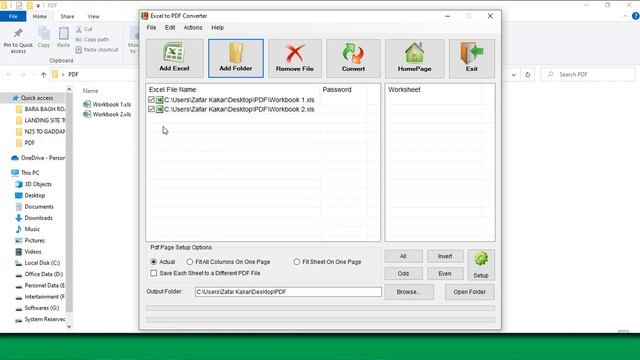Select OneDrive - Personal in sidebar
The image size is (640, 360).
pyautogui.click(x=38, y=158)
